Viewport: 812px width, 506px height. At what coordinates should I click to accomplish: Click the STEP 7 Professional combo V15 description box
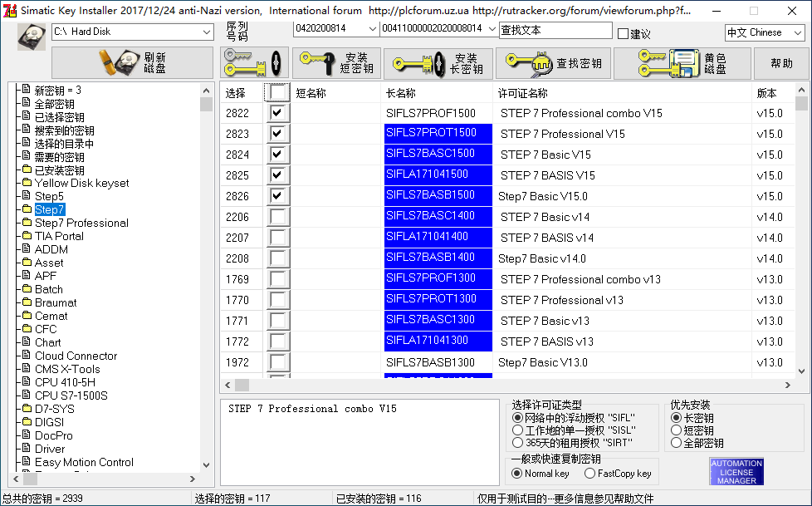pos(360,442)
